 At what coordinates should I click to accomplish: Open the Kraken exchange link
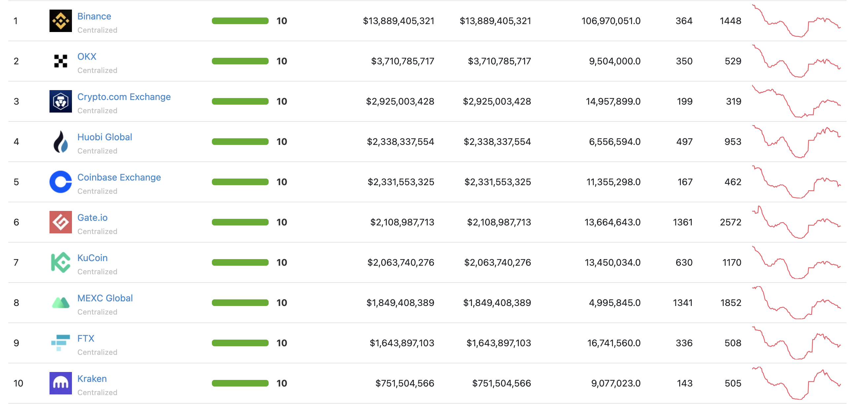(92, 379)
